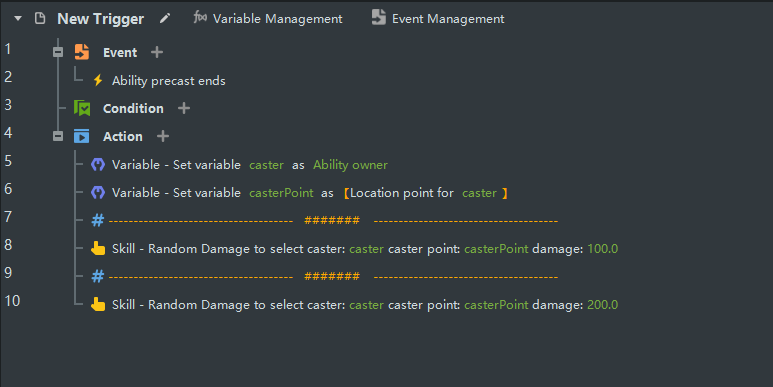Collapse the Event section tree node
This screenshot has height=387, width=773.
[58, 52]
